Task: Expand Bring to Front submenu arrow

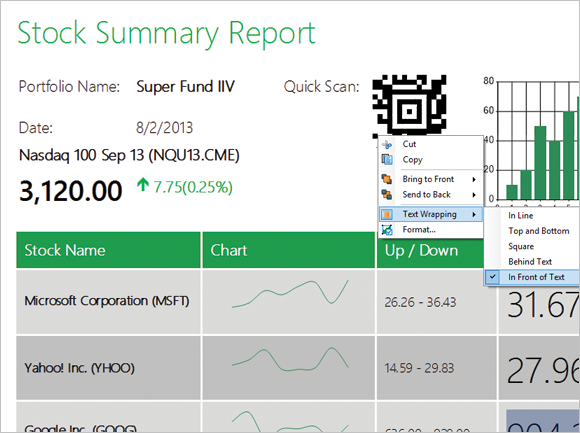Action: 474,180
